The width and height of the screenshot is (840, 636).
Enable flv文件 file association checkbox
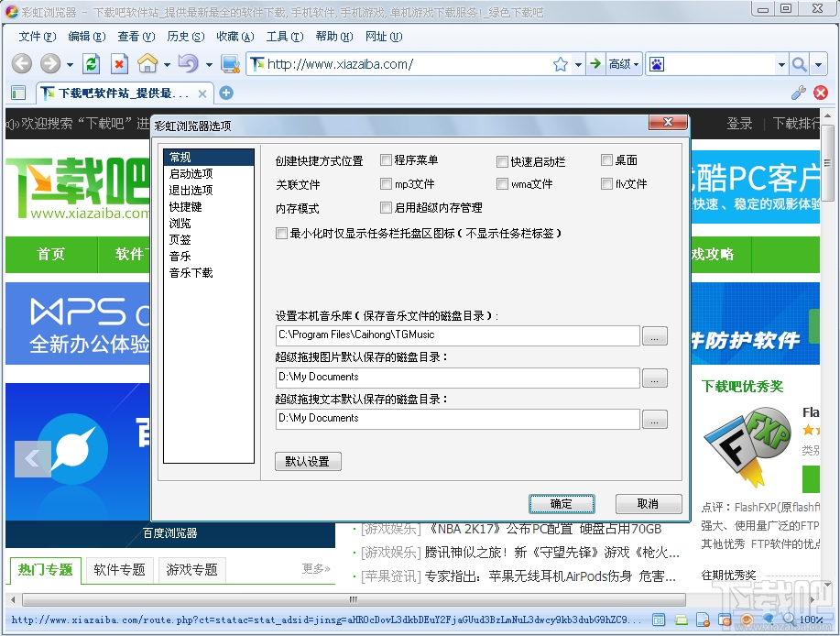(606, 184)
